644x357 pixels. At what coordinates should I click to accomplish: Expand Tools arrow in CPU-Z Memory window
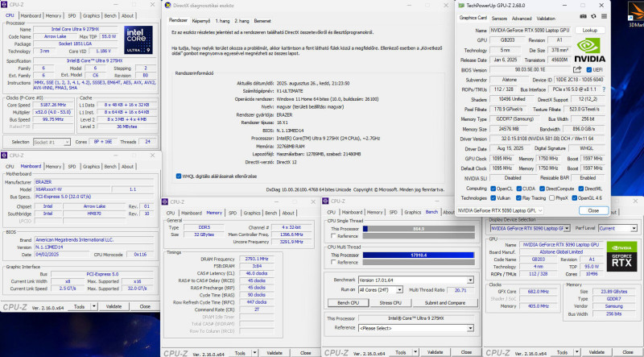(254, 353)
